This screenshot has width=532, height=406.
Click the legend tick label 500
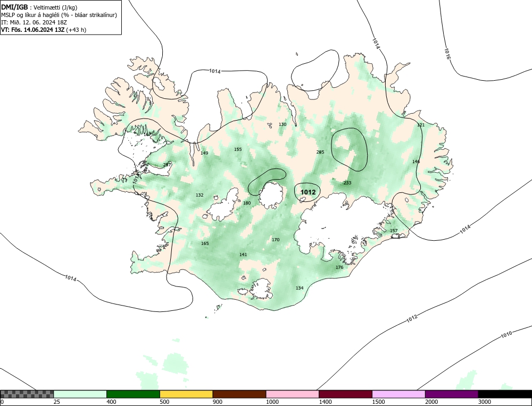(164, 402)
